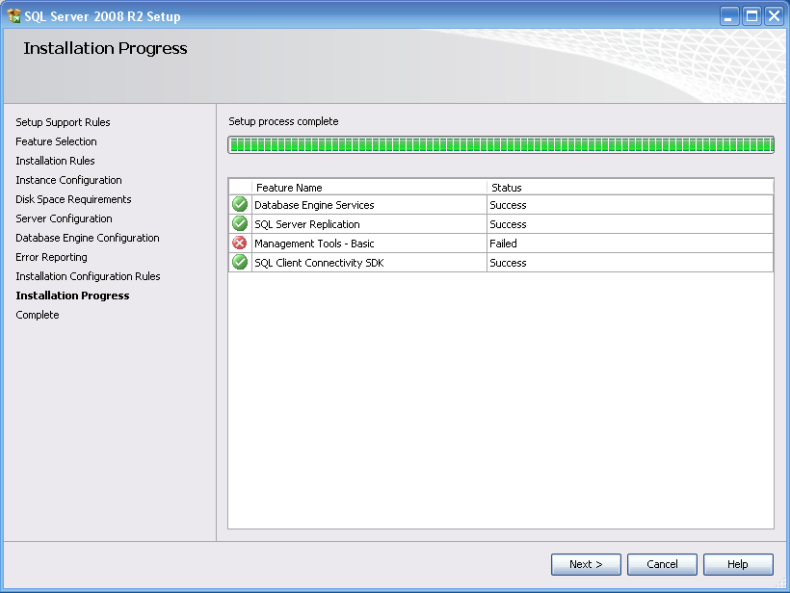Go to the Instance Configuration step
Viewport: 790px width, 593px height.
[x=69, y=180]
